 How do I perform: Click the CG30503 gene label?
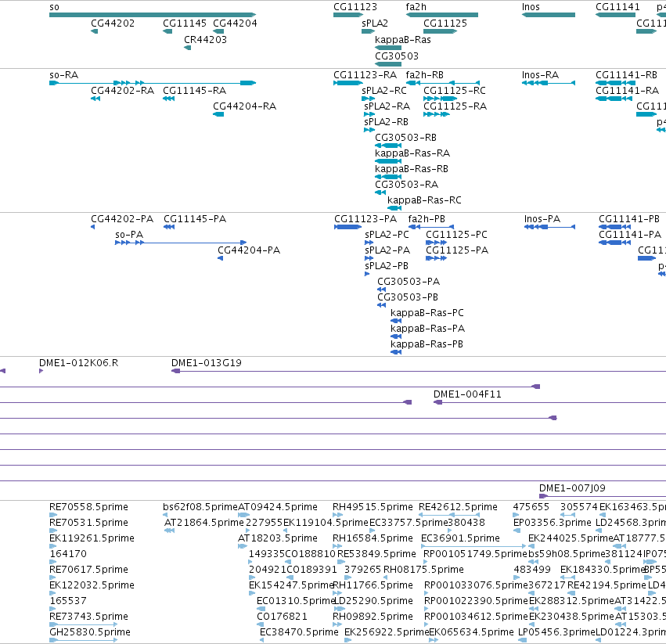tap(397, 56)
